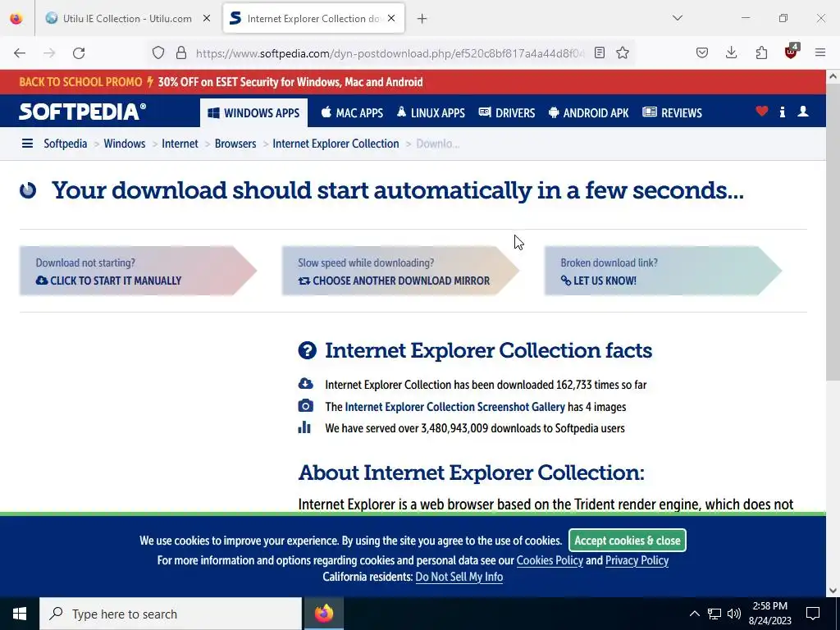This screenshot has height=630, width=840.
Task: Select the Internet Explorer Collection Softpedia tab
Action: coord(313,18)
